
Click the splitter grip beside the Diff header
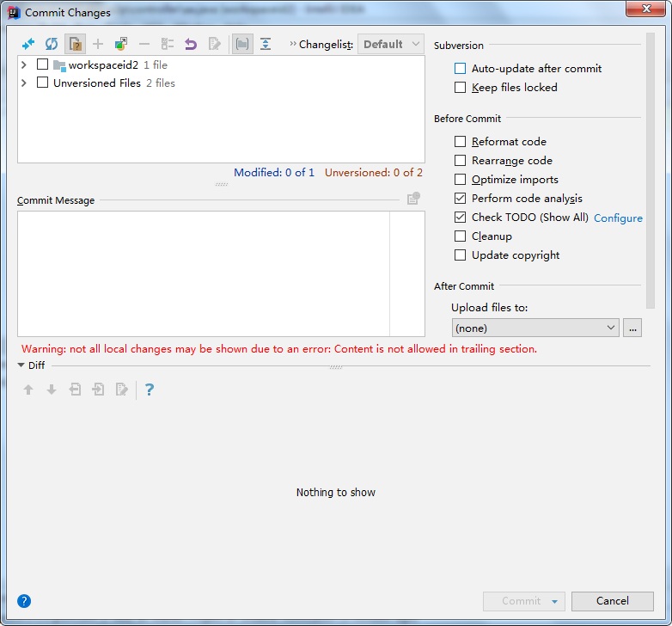click(336, 367)
